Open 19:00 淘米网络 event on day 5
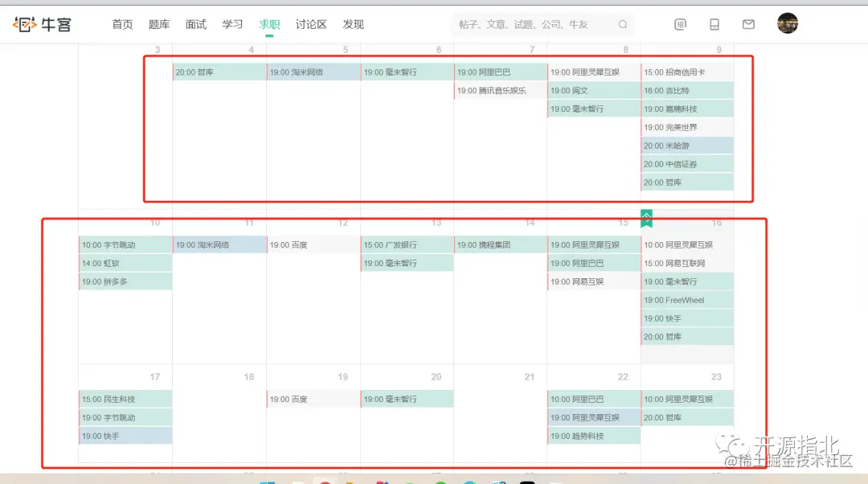This screenshot has width=868, height=484. (x=313, y=72)
